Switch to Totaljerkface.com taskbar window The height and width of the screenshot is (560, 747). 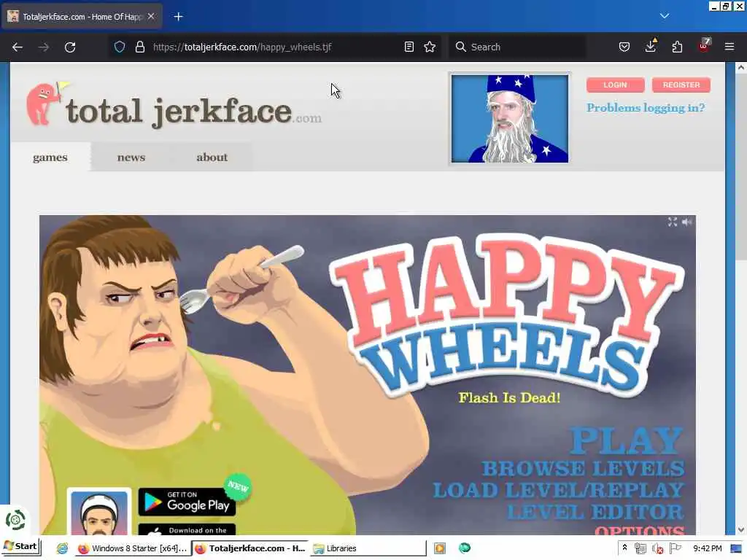pos(250,548)
